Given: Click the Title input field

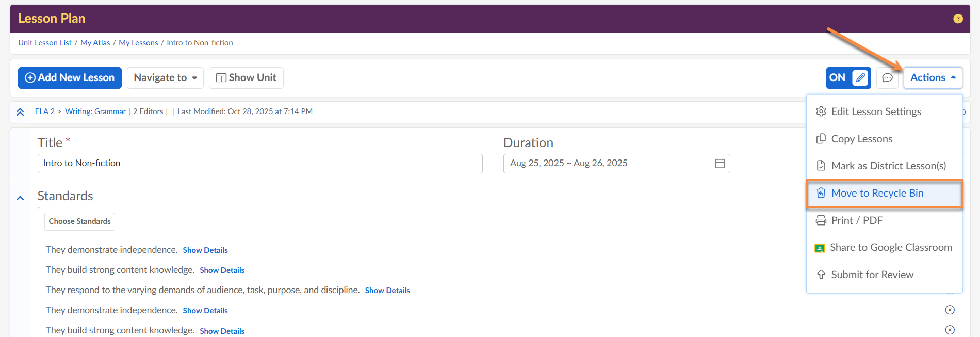Looking at the screenshot, I should pos(259,164).
